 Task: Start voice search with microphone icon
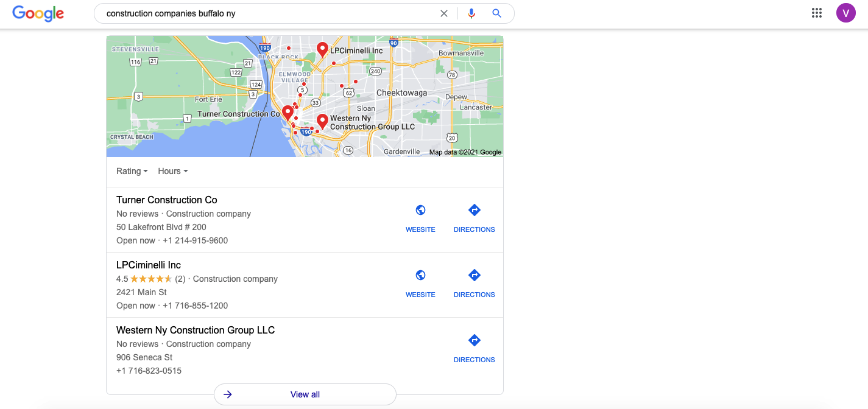471,13
